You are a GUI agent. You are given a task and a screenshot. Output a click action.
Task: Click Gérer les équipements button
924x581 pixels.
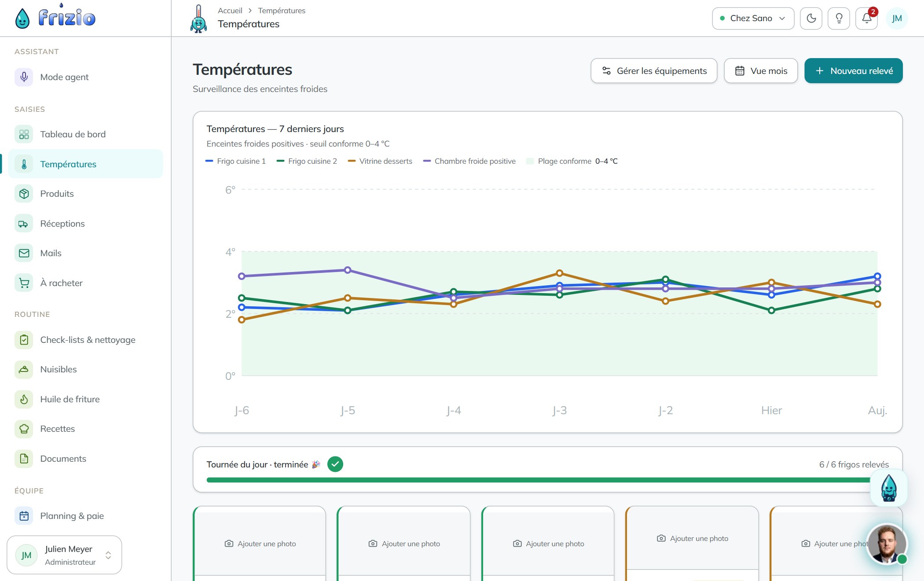coord(654,71)
